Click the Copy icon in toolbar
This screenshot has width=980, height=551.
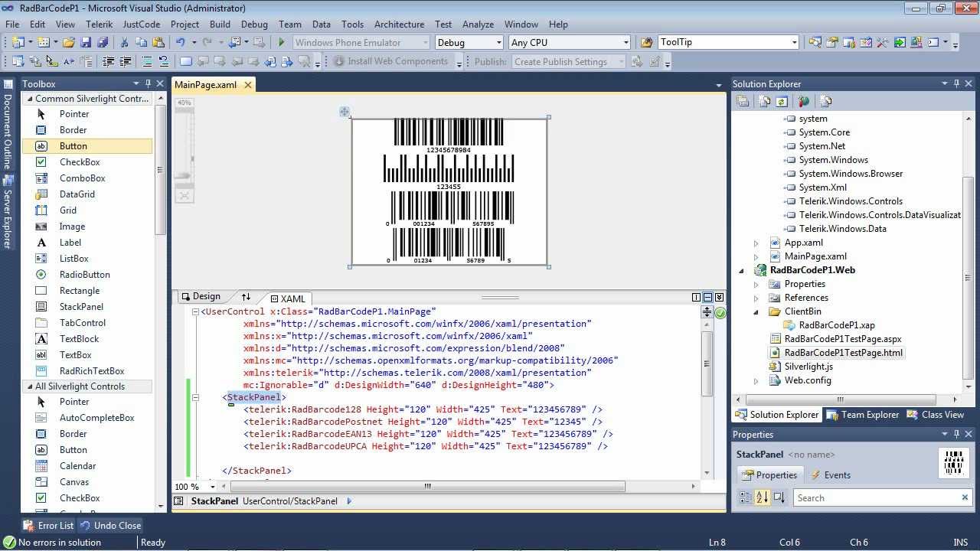click(x=142, y=42)
